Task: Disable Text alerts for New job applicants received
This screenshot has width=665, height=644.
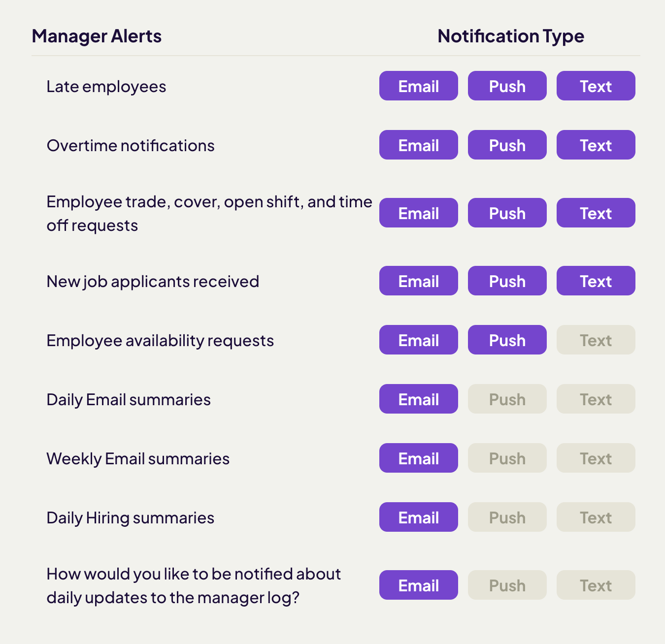Action: [x=596, y=281]
